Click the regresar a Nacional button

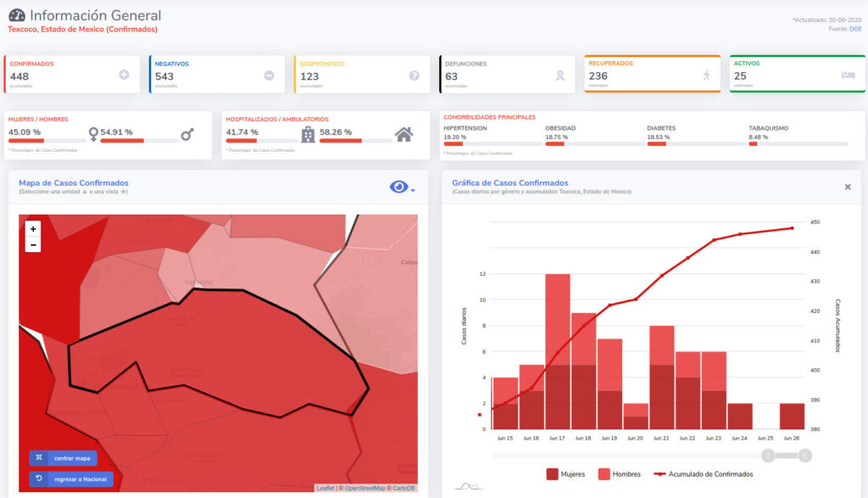71,479
